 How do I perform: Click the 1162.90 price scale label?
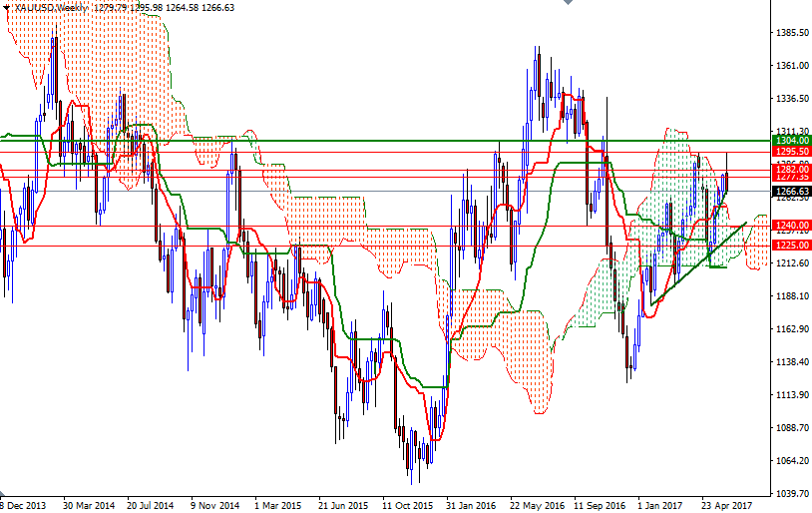[x=790, y=329]
